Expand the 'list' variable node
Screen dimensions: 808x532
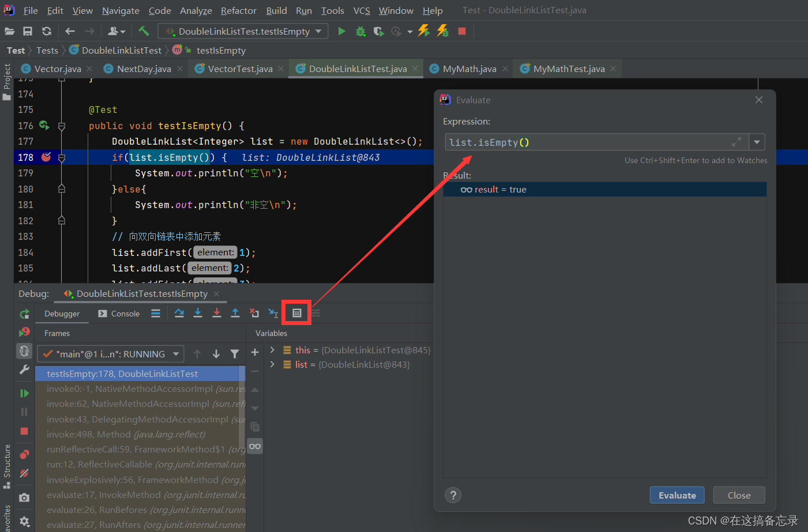(272, 364)
